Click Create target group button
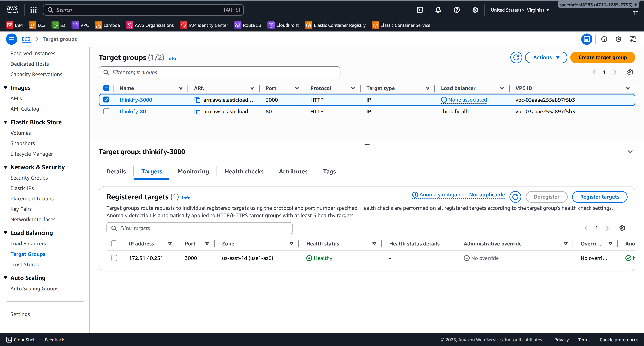 pyautogui.click(x=602, y=57)
